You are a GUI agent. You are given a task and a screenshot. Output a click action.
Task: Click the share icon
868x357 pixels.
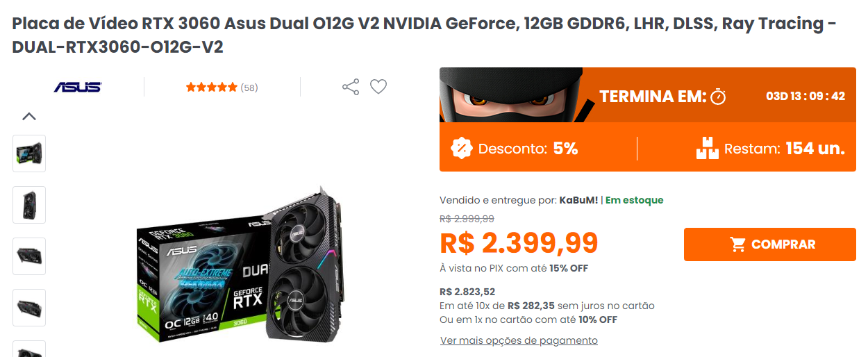click(351, 87)
